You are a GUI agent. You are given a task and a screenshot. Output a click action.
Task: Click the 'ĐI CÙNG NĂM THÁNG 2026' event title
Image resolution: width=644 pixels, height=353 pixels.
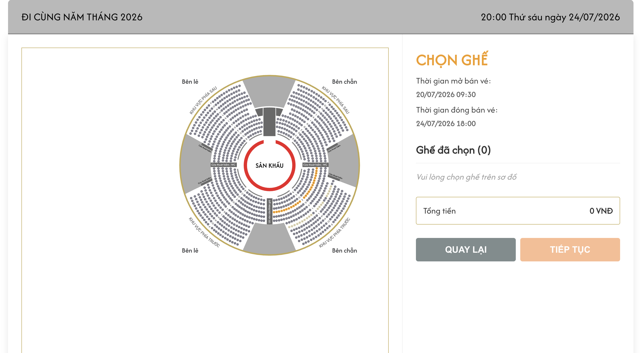click(x=82, y=17)
